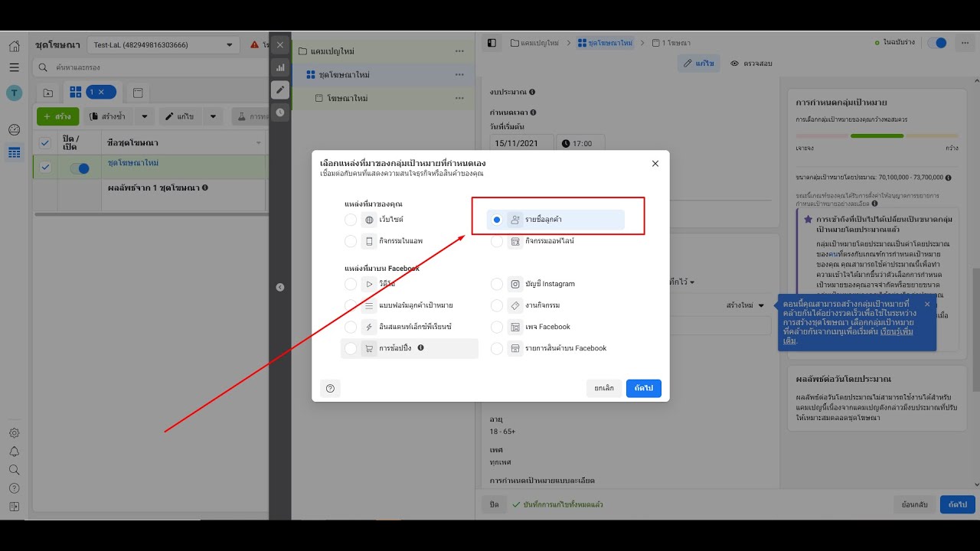
Task: Select the วิดีโอ (Video) source radio
Action: 351,284
